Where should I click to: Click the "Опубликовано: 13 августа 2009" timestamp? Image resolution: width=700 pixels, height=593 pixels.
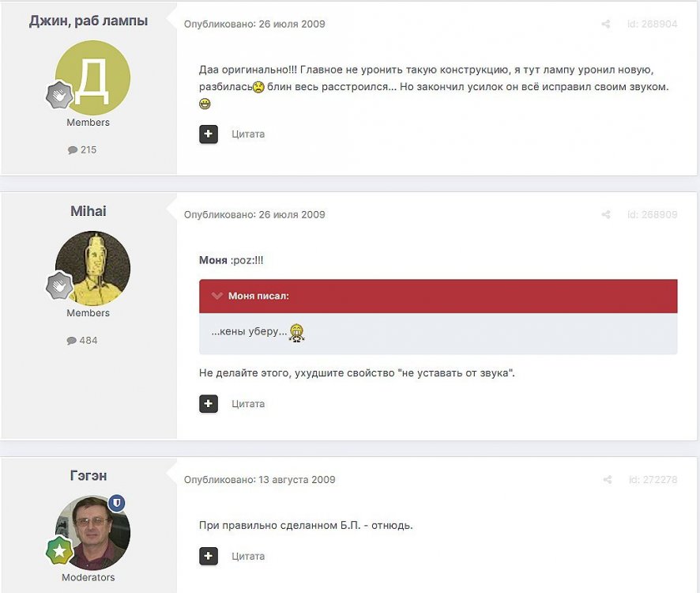(x=259, y=479)
